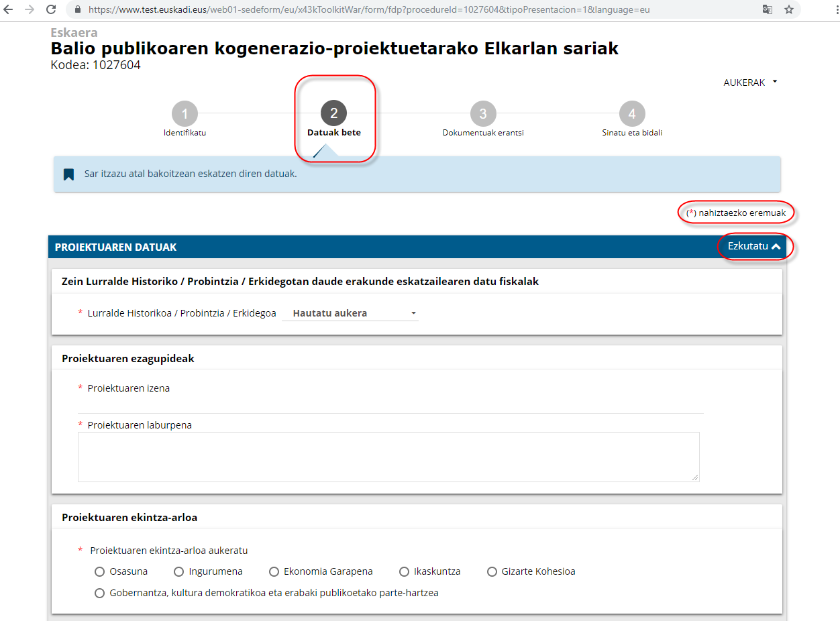
Task: Open the AUKERAK options menu
Action: click(749, 82)
